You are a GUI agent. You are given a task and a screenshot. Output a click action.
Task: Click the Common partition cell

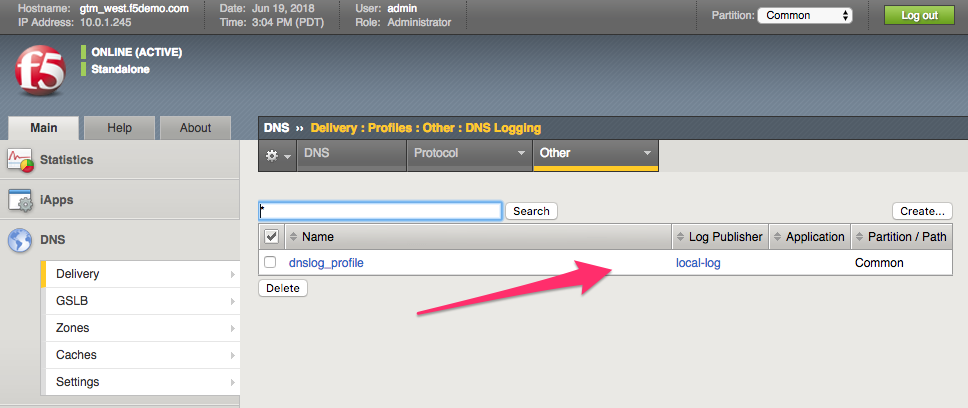(879, 263)
